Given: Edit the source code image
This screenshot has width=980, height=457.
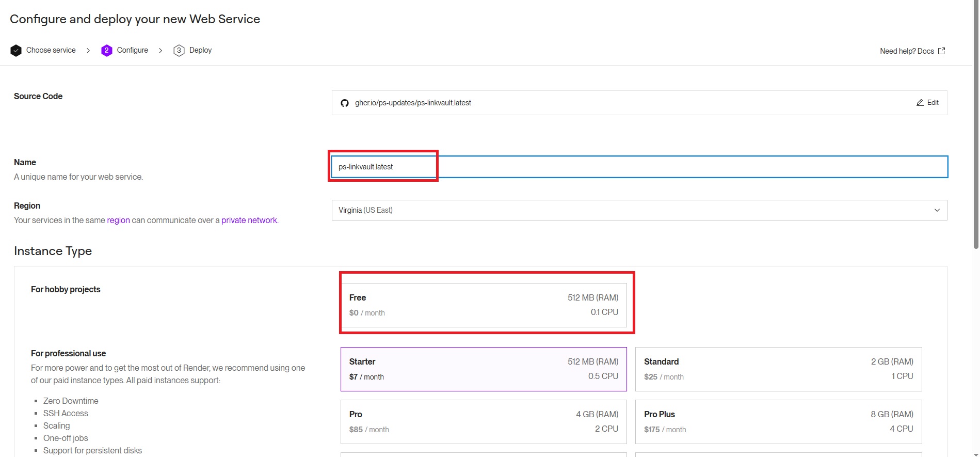Looking at the screenshot, I should point(927,103).
